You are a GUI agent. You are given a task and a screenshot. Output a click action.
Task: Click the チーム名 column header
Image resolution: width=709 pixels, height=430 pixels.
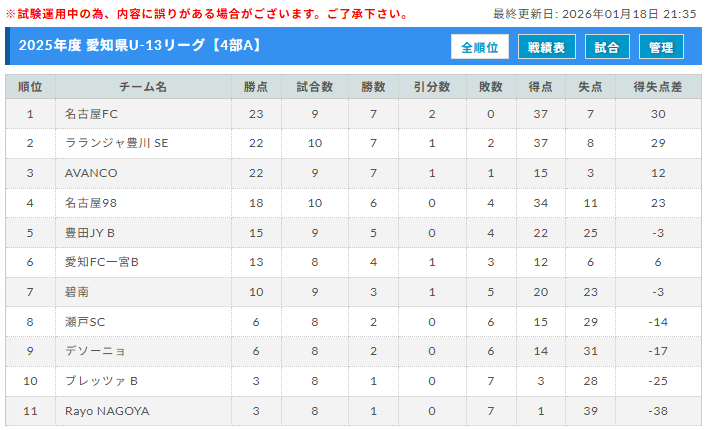(143, 87)
